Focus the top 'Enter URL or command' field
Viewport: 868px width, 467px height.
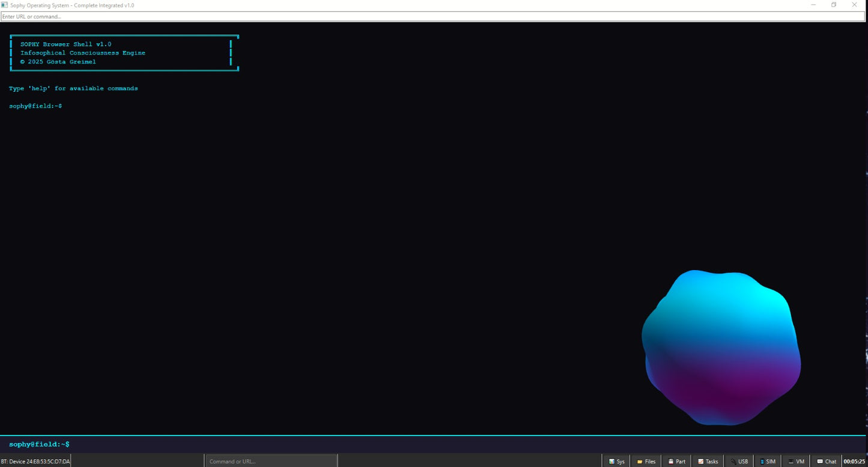pyautogui.click(x=432, y=16)
